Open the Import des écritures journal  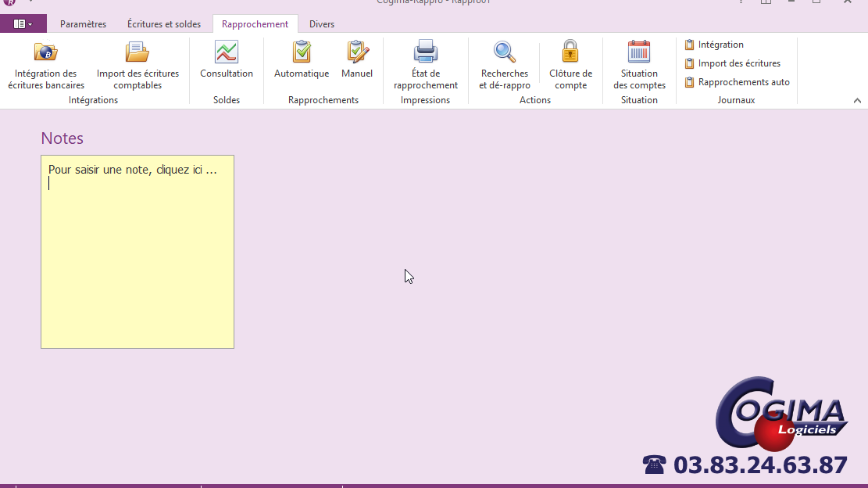click(x=738, y=63)
